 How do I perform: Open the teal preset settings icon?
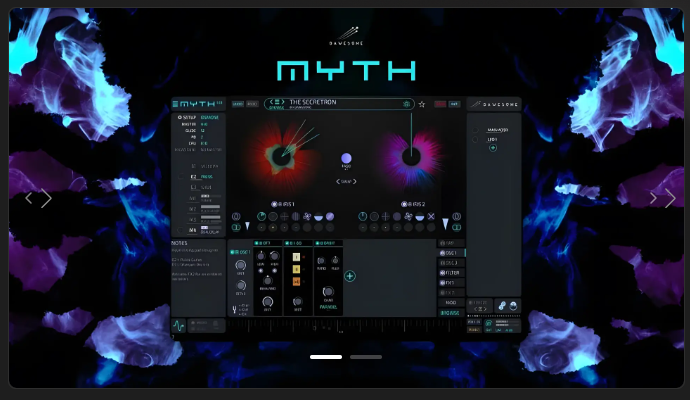point(407,104)
